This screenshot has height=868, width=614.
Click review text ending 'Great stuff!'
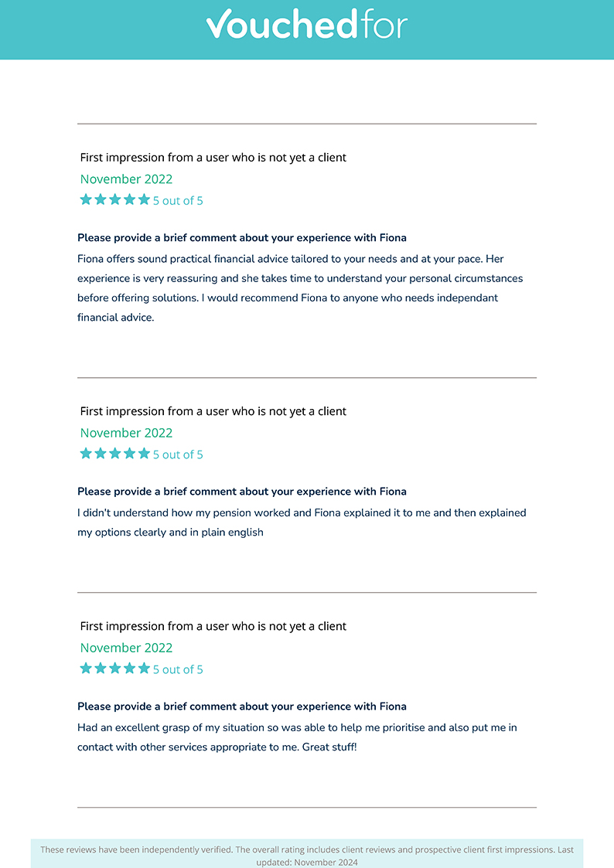[297, 737]
